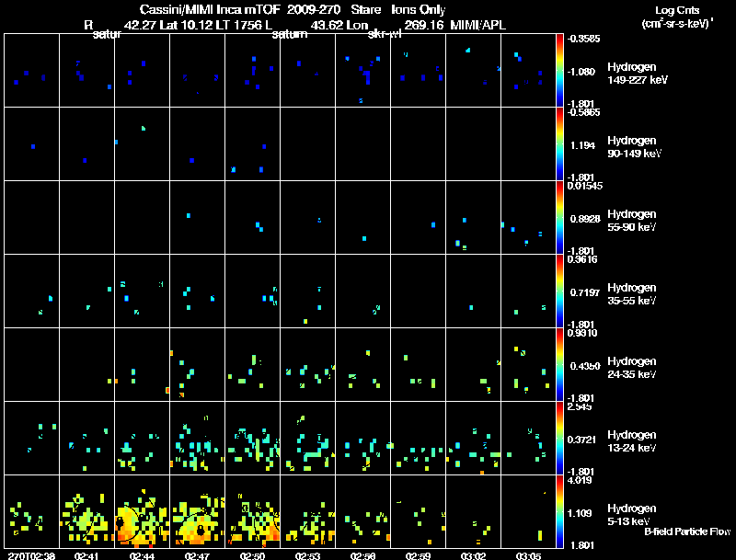Click the -0.3585 color scale maximum
This screenshot has width=736, height=560.
pos(583,39)
